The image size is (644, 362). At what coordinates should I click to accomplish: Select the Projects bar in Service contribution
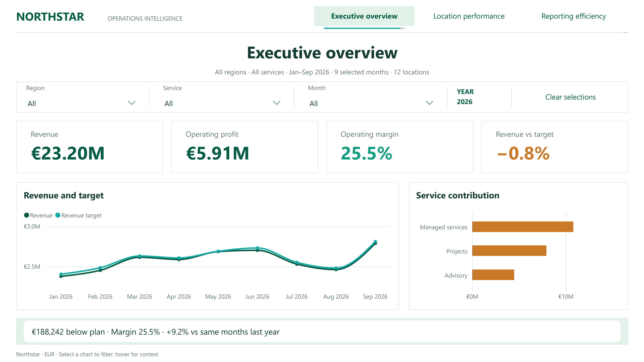pyautogui.click(x=509, y=251)
